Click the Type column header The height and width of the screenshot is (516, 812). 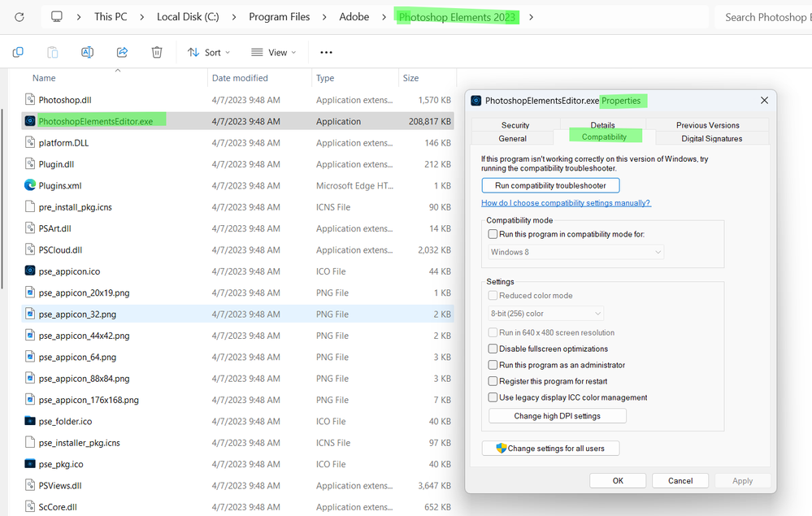pos(325,78)
